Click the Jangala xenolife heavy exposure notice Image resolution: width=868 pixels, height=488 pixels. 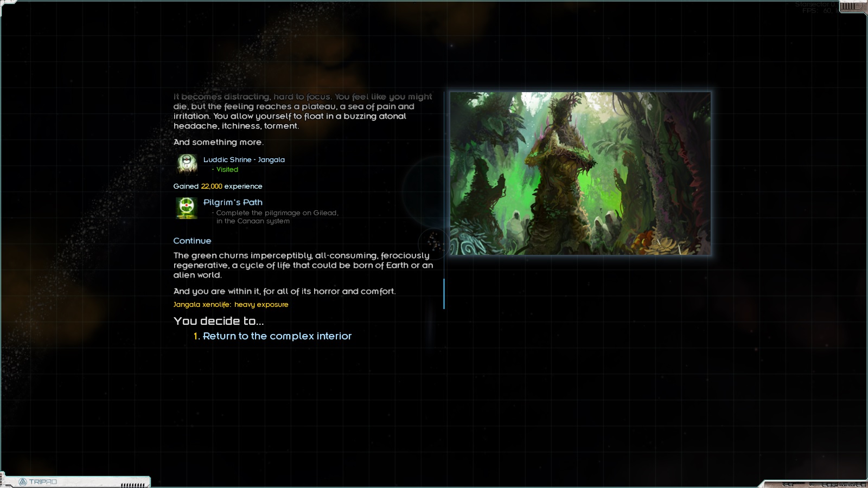pyautogui.click(x=231, y=305)
